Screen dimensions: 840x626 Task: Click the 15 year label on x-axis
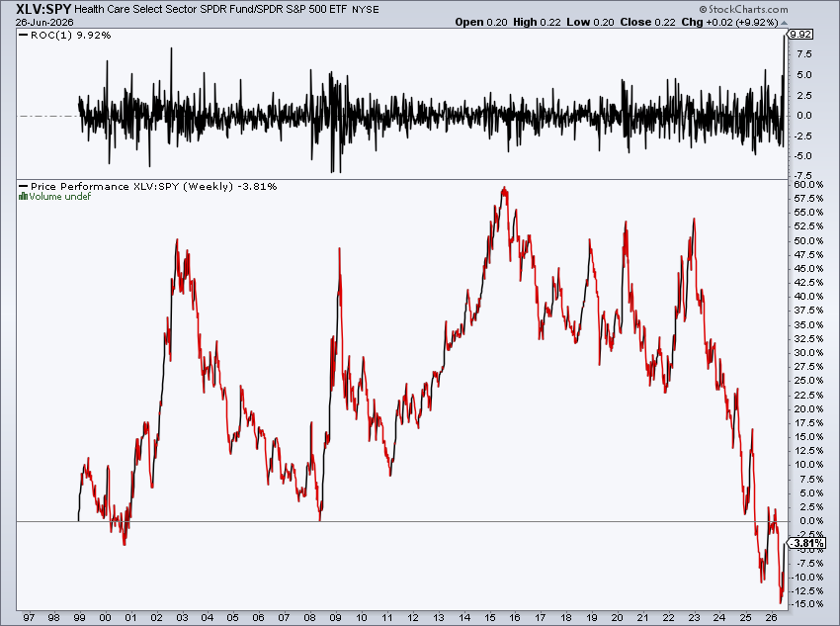tap(489, 617)
